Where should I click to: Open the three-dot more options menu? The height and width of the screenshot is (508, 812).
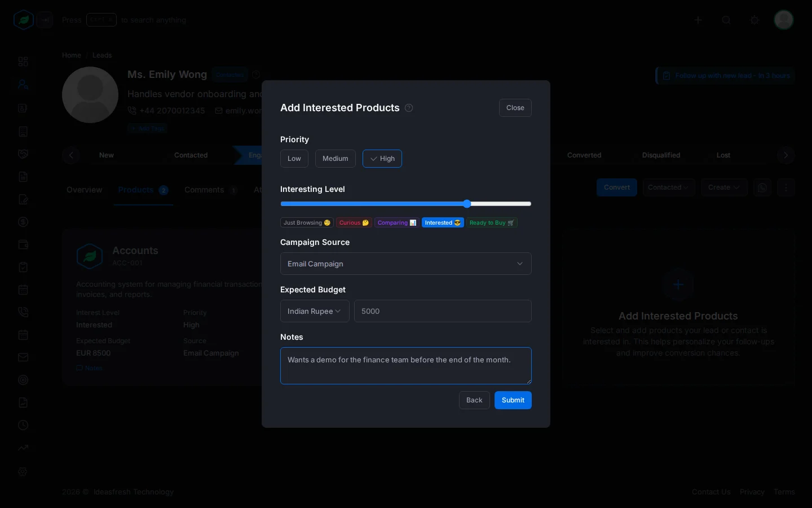pos(786,187)
